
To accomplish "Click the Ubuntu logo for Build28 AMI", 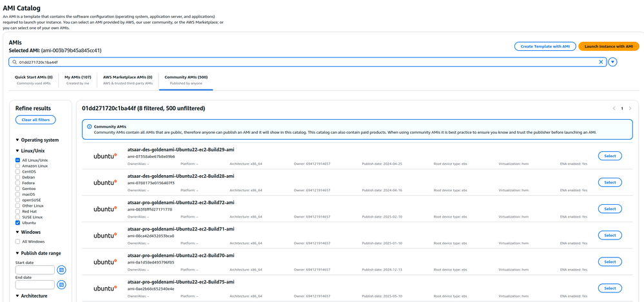I will [x=105, y=182].
